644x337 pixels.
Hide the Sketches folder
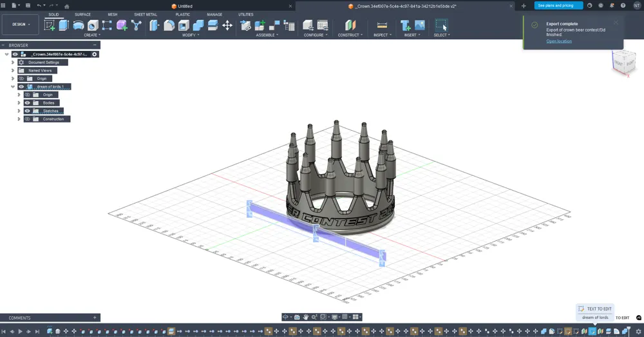(27, 111)
